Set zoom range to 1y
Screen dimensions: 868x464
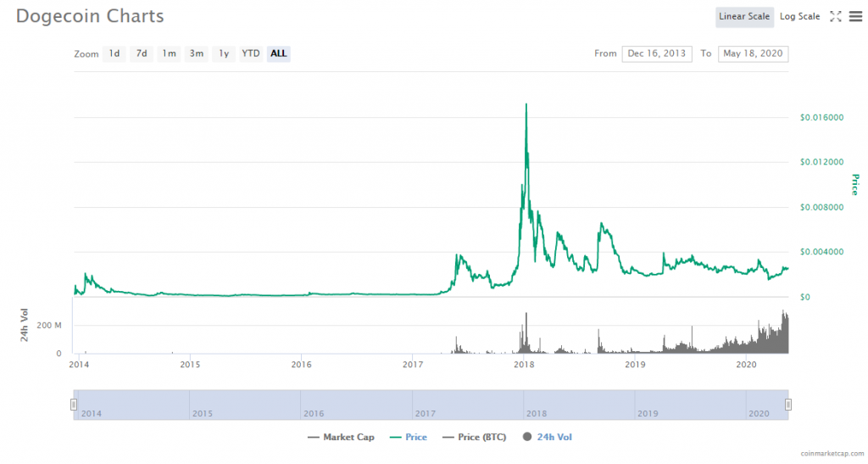pyautogui.click(x=224, y=53)
